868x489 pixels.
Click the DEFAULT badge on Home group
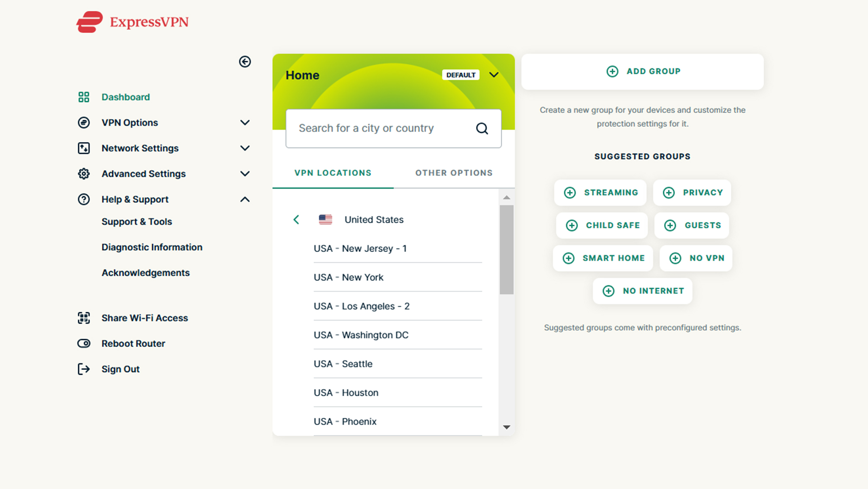tap(461, 75)
